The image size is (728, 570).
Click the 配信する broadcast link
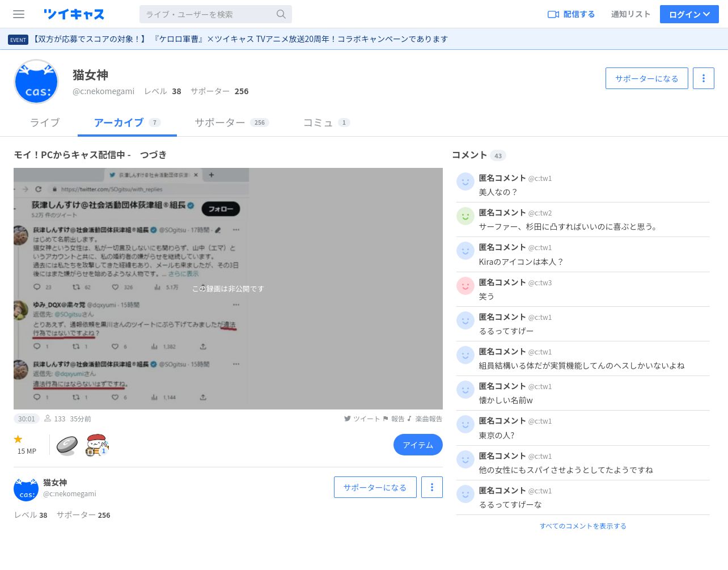click(571, 14)
